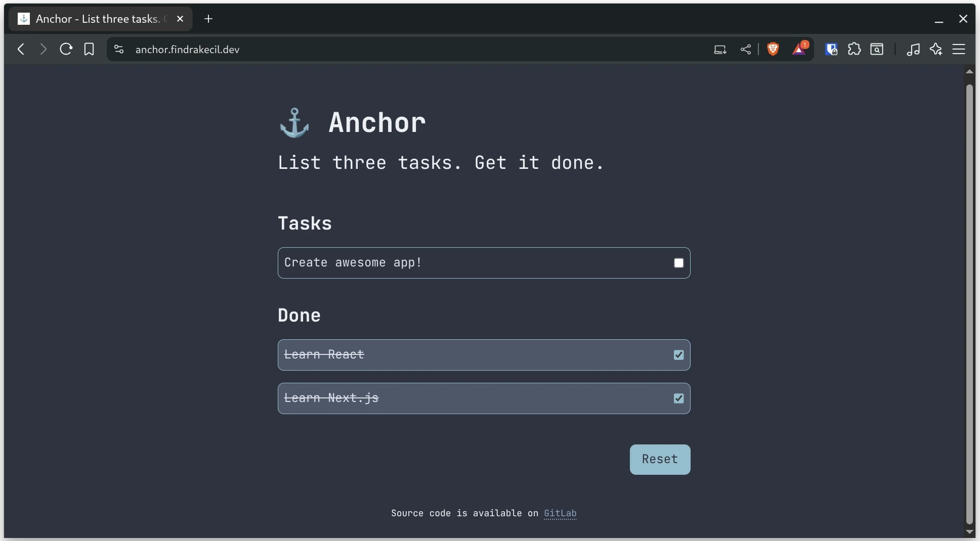Uncheck the Learn Next.js task
Screen dimensions: 980x541
click(678, 398)
